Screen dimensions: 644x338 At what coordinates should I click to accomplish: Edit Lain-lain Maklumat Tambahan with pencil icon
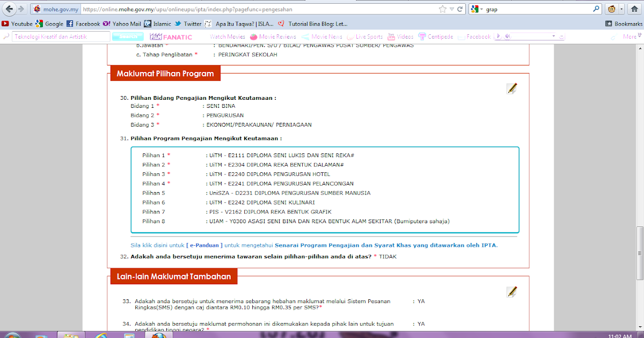pyautogui.click(x=512, y=291)
